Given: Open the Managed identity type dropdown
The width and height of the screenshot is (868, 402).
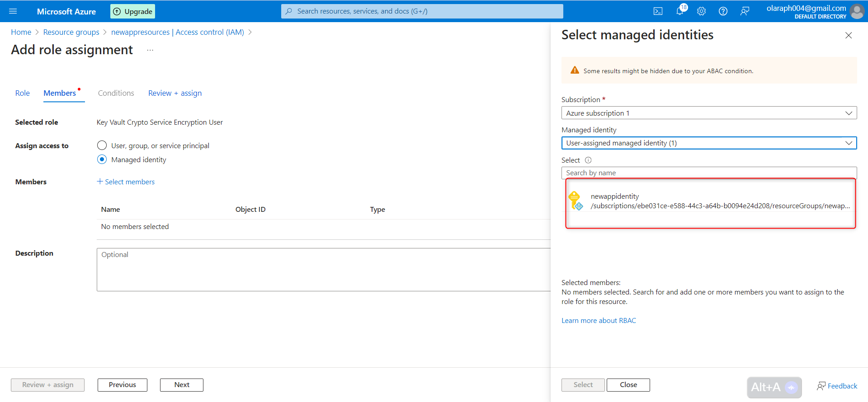Looking at the screenshot, I should (x=709, y=143).
